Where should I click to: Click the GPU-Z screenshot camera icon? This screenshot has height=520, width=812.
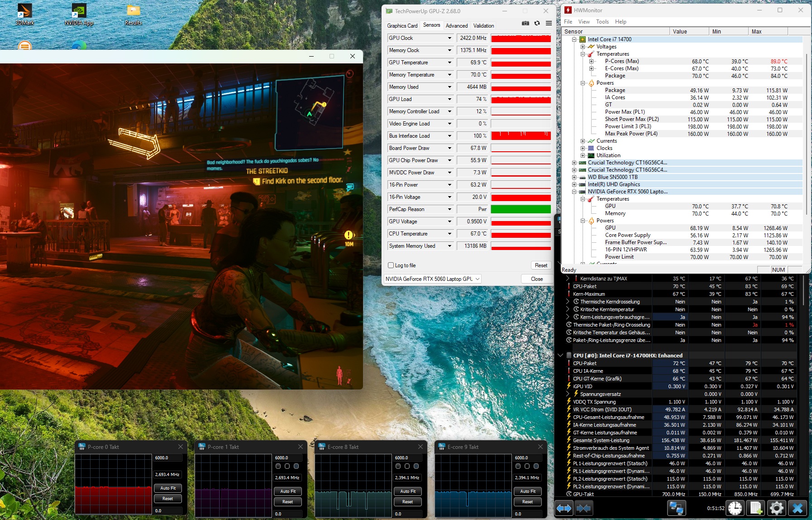[525, 23]
